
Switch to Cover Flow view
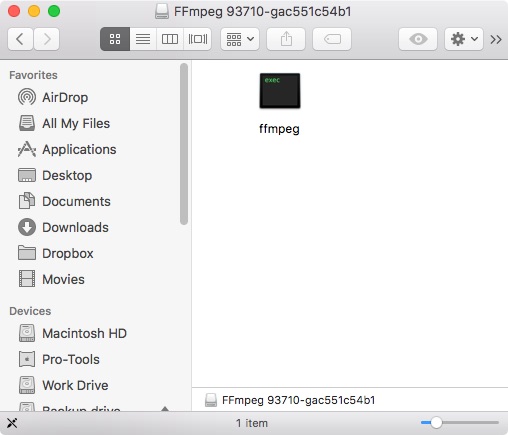197,39
